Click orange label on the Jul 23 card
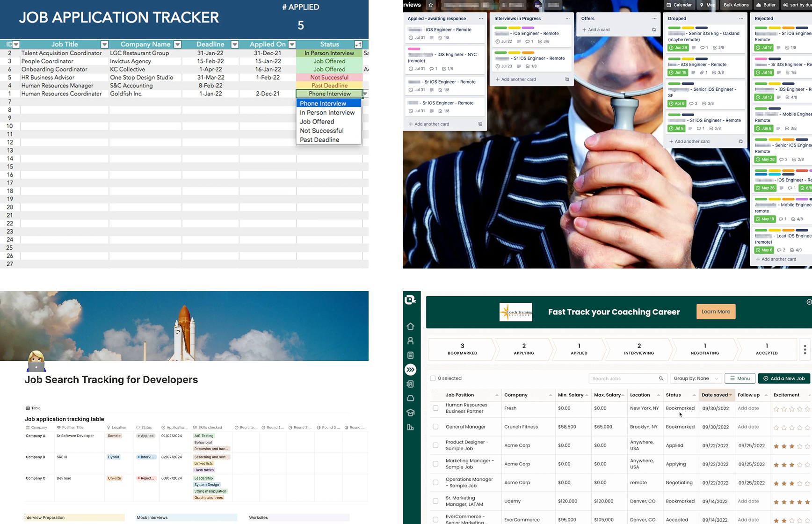 528,53
